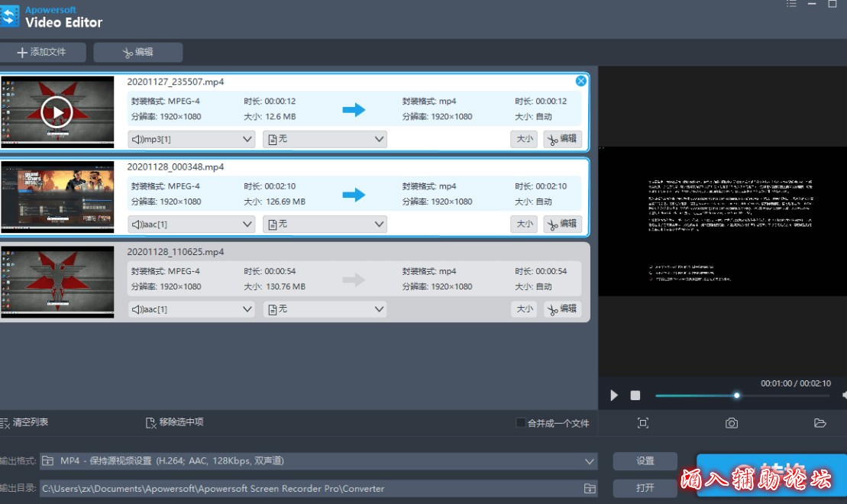Viewport: 847px width, 504px height.
Task: Click the 编辑 scissors button for 20201128_000348.mp4
Action: (562, 224)
